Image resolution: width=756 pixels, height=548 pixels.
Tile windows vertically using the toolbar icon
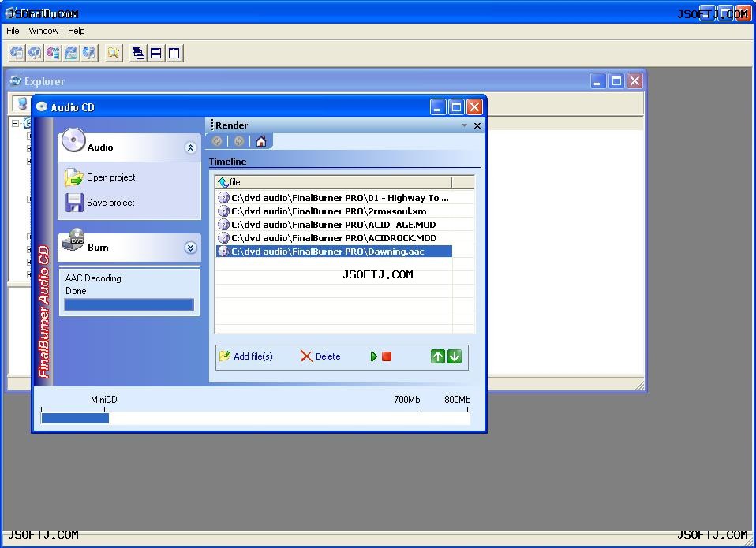pos(174,53)
